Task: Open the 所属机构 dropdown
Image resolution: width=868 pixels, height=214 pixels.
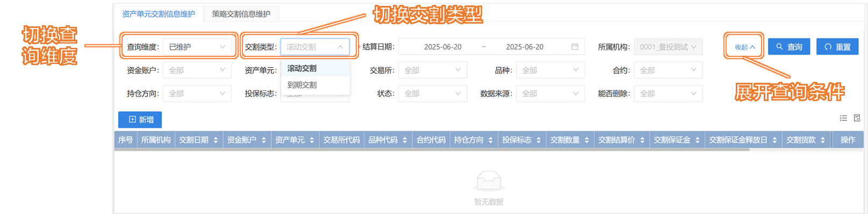Action: pos(668,47)
